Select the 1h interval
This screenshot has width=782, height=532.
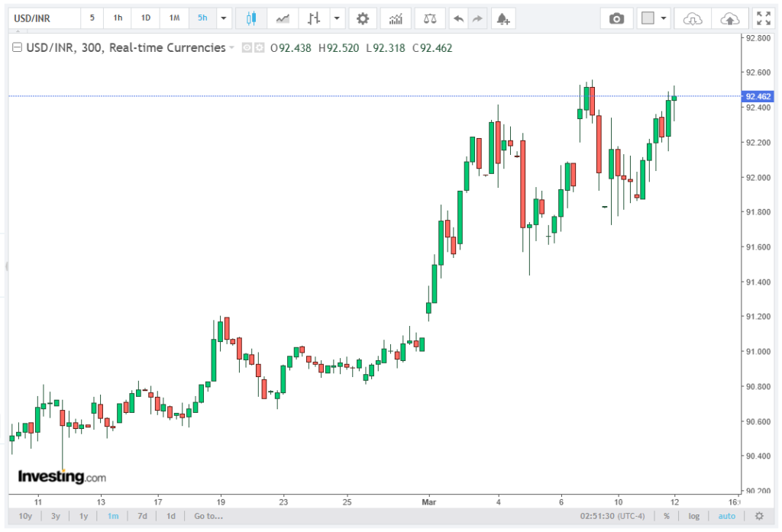pos(118,18)
